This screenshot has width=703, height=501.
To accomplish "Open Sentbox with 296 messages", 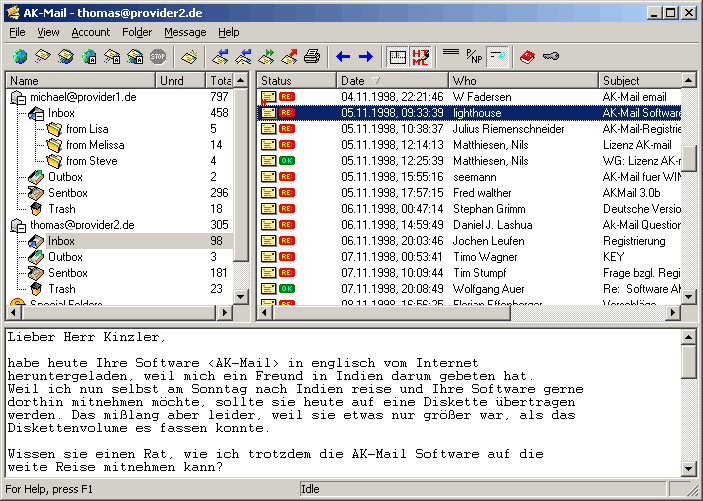I will [x=68, y=193].
